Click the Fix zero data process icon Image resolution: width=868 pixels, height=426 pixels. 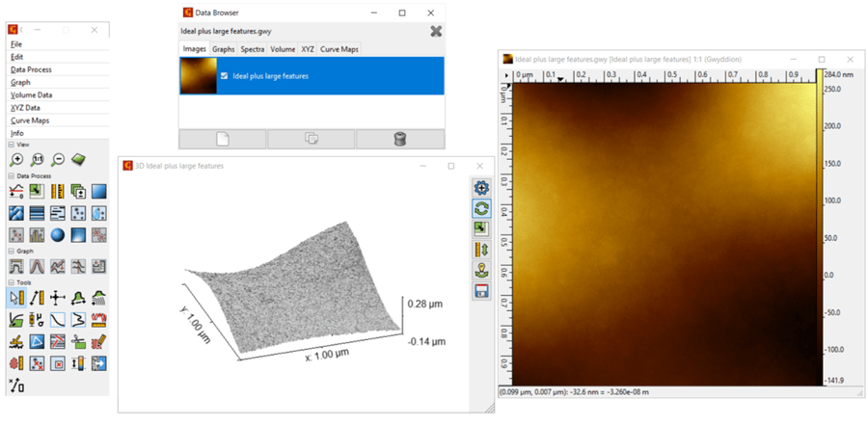(17, 192)
